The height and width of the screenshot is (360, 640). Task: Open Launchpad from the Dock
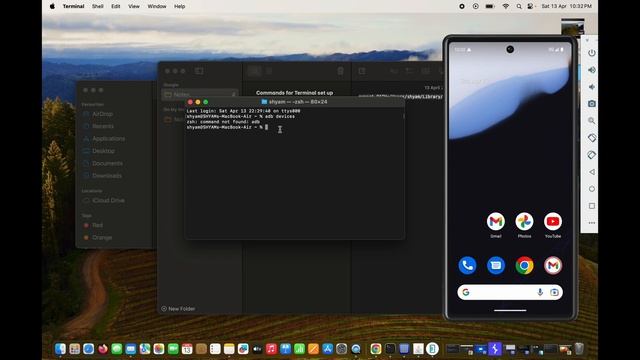74,349
